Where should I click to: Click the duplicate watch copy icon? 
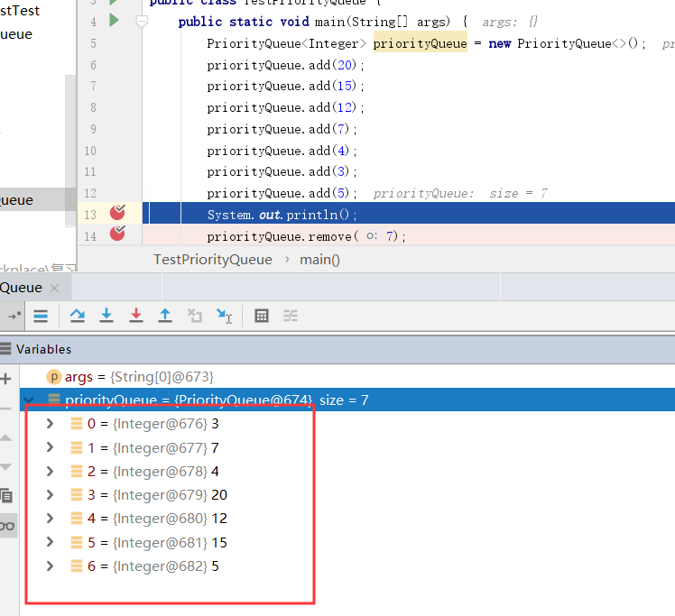coord(7,496)
